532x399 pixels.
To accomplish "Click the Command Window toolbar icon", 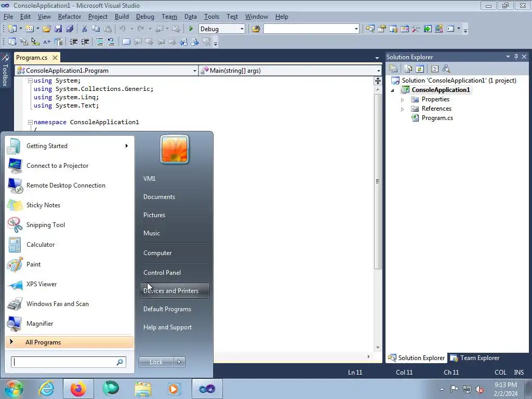I will 450,29.
